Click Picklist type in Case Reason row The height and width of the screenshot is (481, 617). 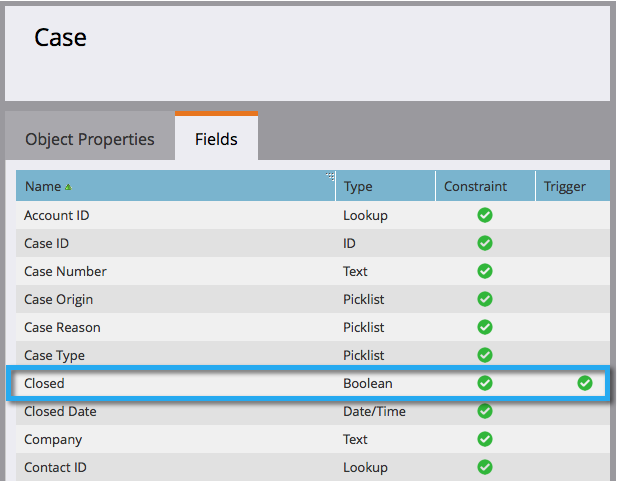(x=364, y=327)
